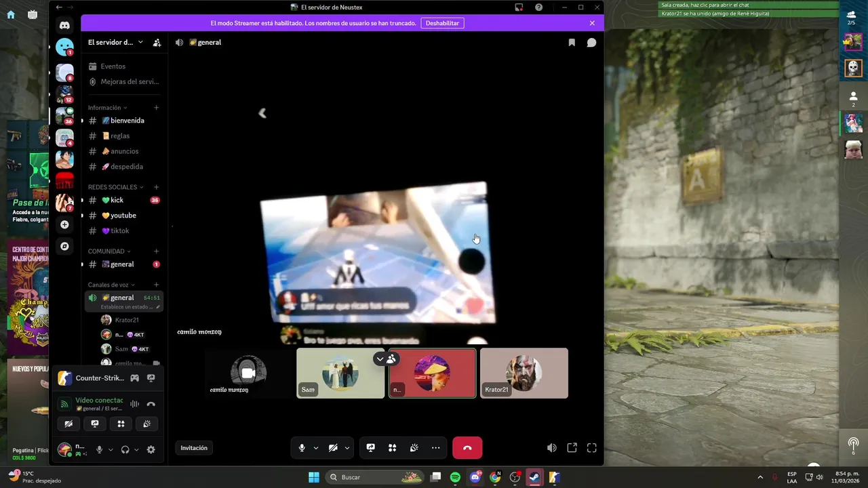Open the help question mark icon in the title bar
Screen dimensions: 868x488
click(538, 7)
